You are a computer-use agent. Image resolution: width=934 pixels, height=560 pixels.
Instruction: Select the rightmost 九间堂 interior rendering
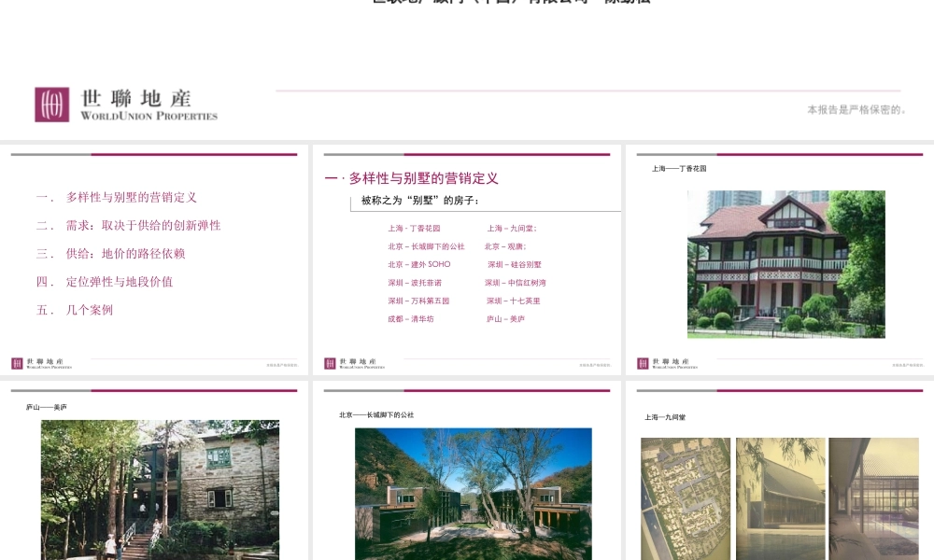coord(874,498)
